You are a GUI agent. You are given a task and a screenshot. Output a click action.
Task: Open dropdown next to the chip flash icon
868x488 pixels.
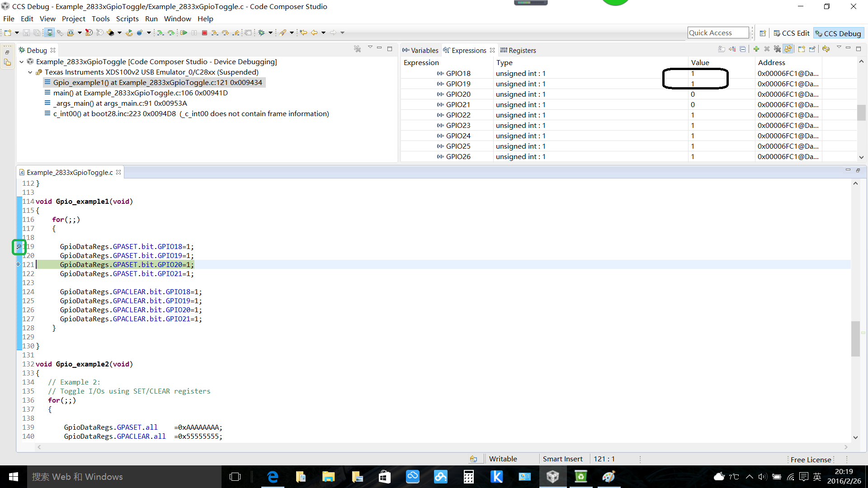(x=119, y=33)
